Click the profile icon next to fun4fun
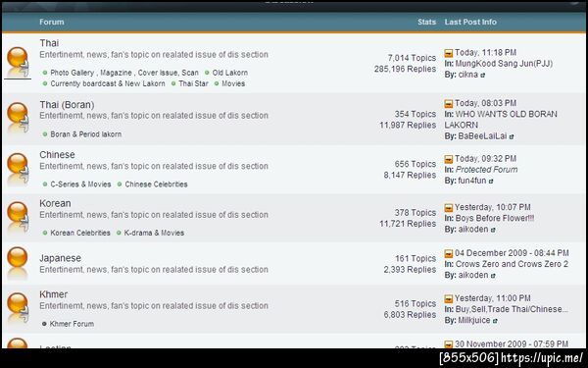The image size is (588, 368). pyautogui.click(x=491, y=182)
